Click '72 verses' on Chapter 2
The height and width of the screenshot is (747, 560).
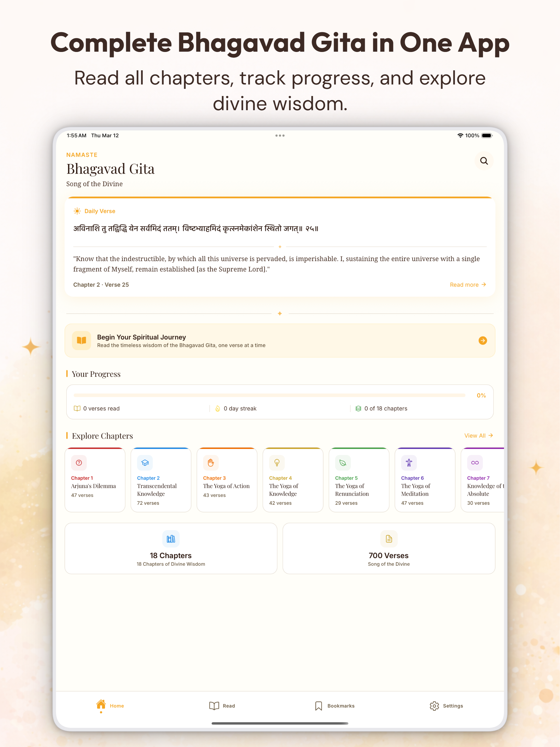(x=148, y=503)
